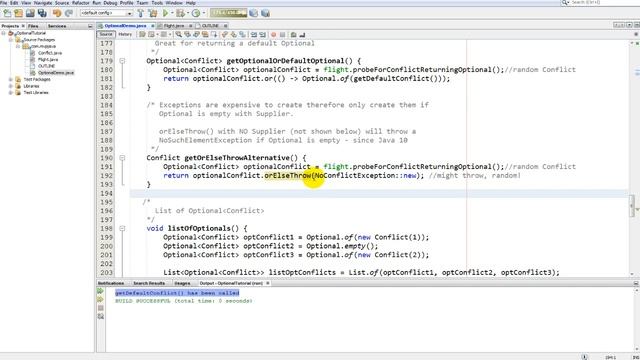The width and height of the screenshot is (640, 360).
Task: Click the History view button
Action: click(x=125, y=34)
